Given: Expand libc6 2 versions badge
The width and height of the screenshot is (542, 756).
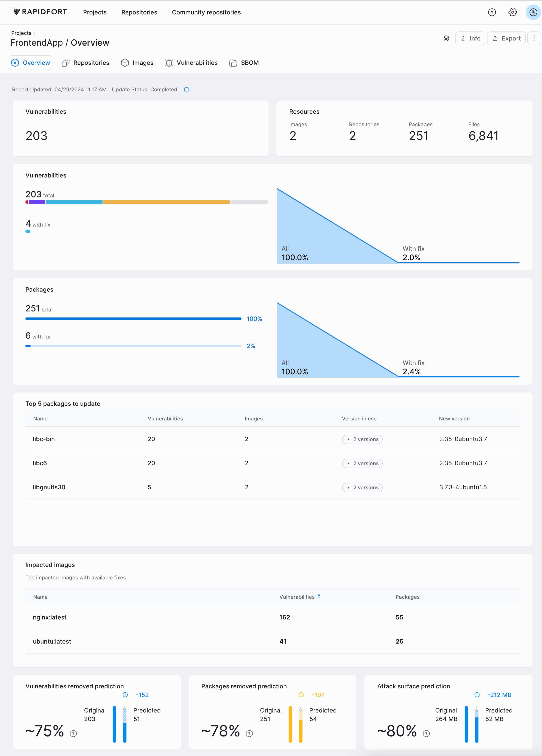Looking at the screenshot, I should point(362,463).
